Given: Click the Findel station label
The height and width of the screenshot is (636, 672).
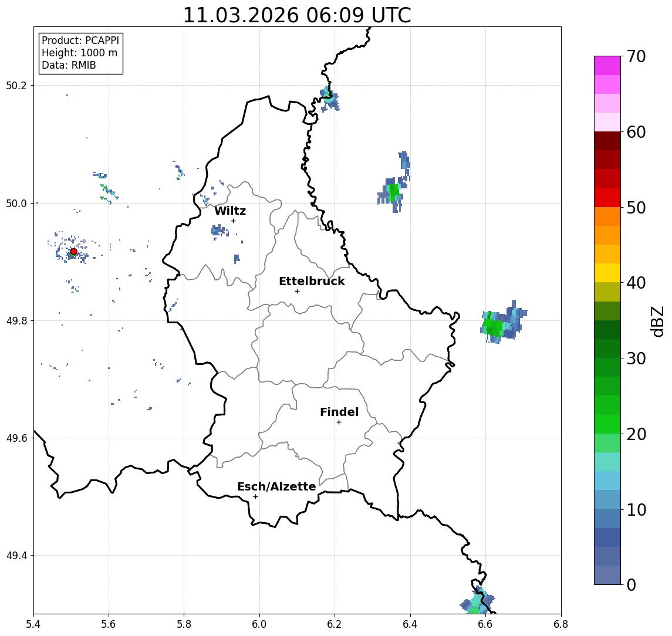Looking at the screenshot, I should point(339,412).
